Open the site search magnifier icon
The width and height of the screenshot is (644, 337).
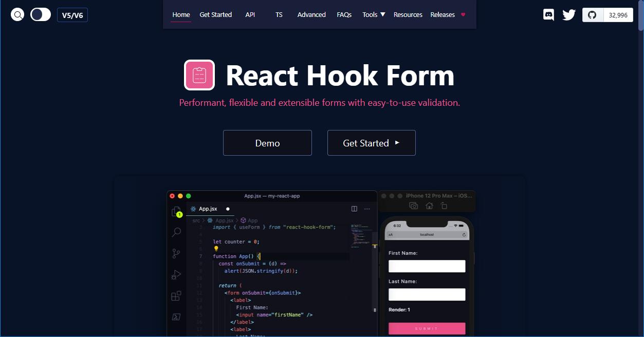[x=17, y=14]
